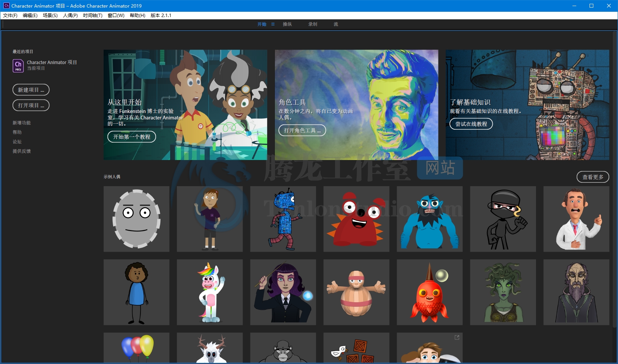
Task: Open the 编辑(E) menu
Action: coord(30,16)
